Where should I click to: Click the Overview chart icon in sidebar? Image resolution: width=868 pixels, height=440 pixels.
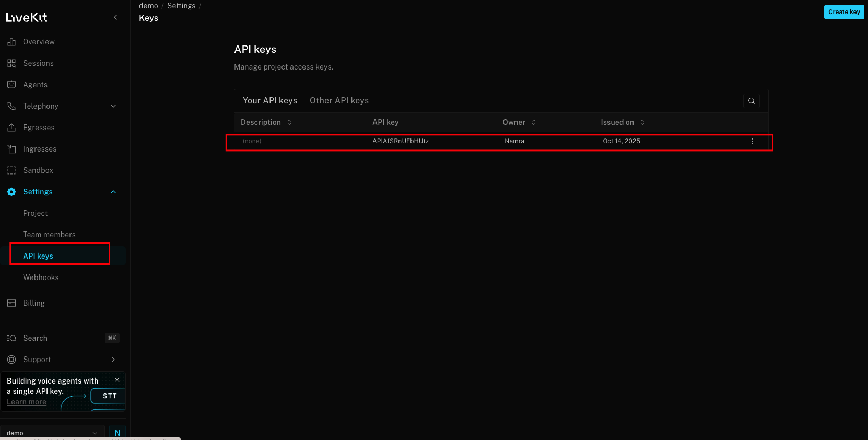point(11,42)
